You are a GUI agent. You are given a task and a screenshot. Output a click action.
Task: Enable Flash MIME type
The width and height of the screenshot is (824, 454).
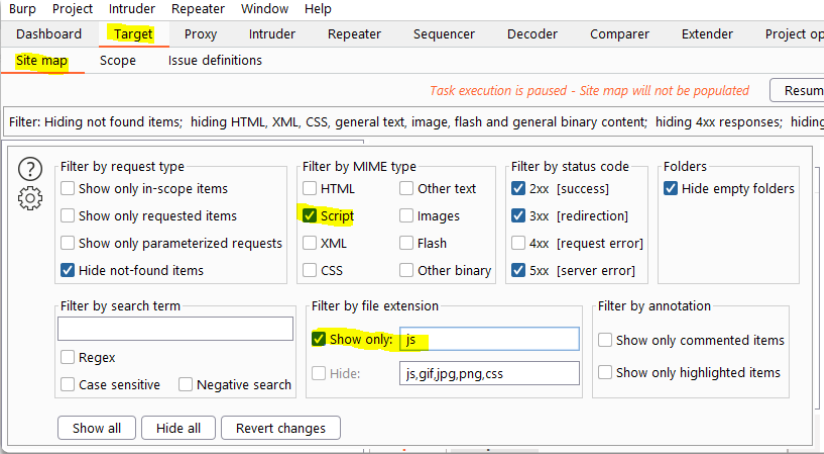[x=406, y=243]
